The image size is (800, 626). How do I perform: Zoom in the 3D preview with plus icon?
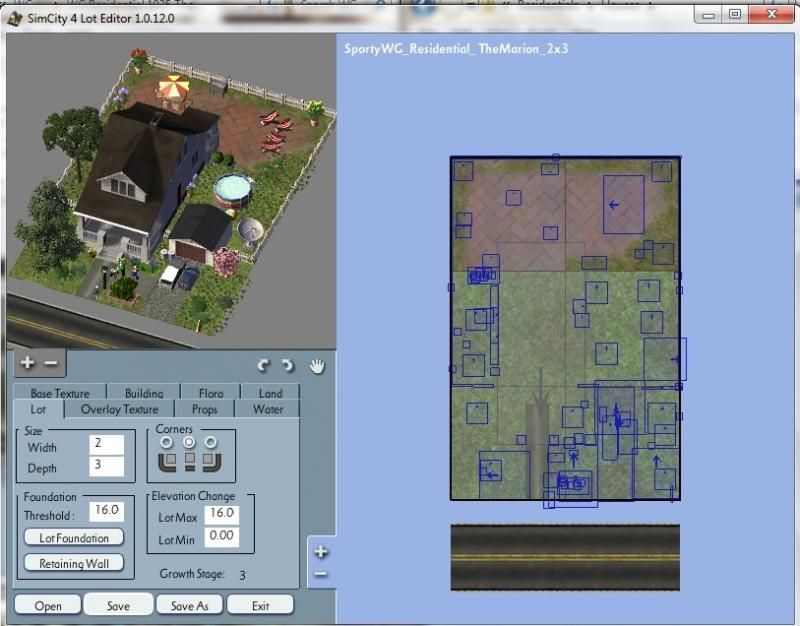(x=28, y=362)
